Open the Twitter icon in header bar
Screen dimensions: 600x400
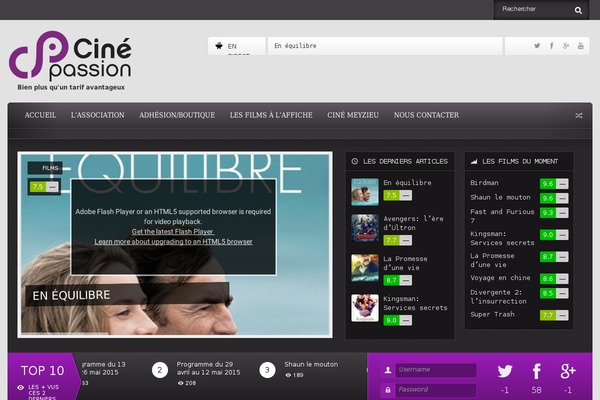[x=537, y=46]
